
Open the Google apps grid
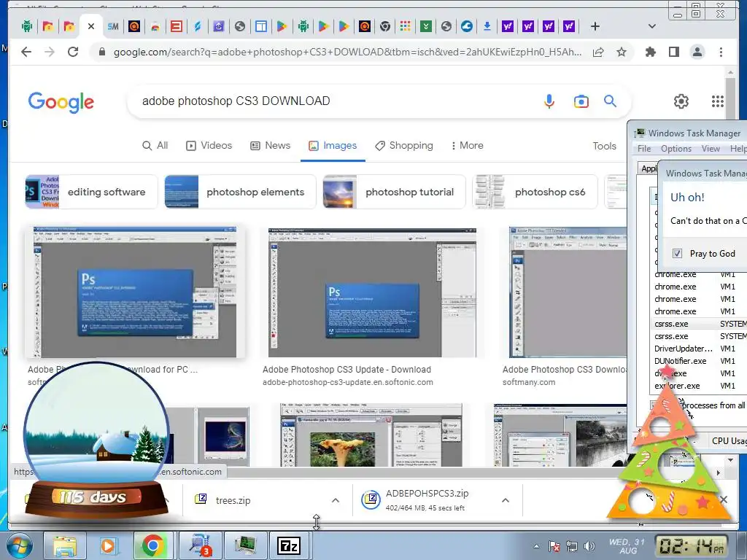tap(718, 101)
